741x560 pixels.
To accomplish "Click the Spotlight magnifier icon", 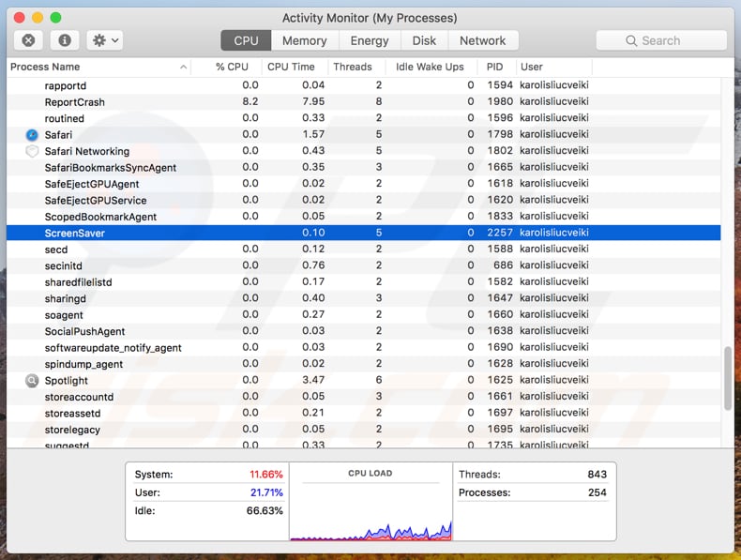I will [x=32, y=381].
